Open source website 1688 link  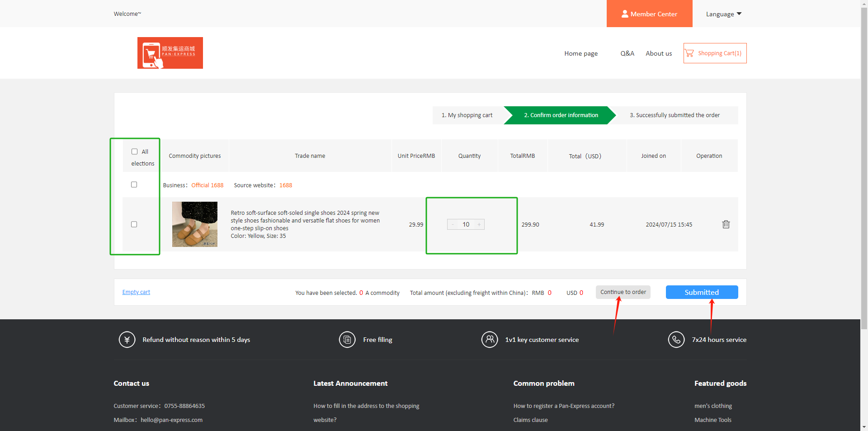tap(286, 185)
